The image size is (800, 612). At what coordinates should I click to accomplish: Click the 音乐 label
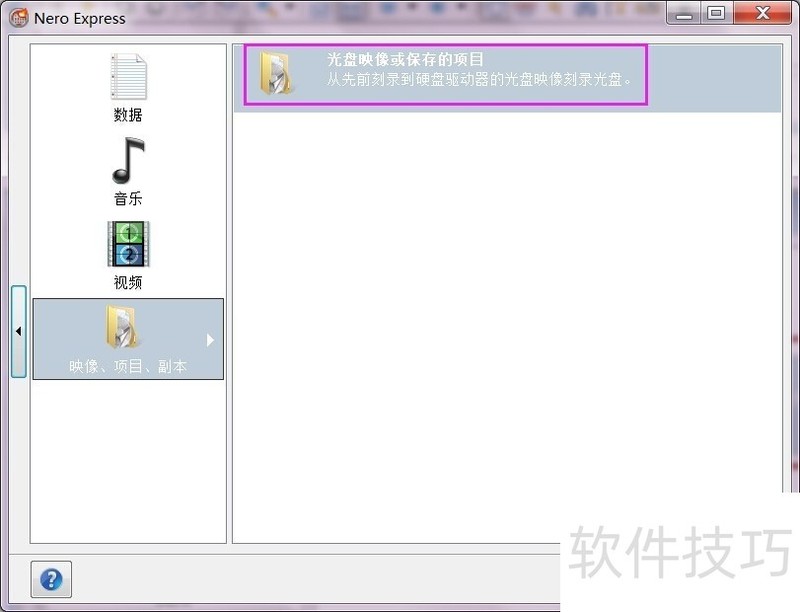click(x=128, y=199)
